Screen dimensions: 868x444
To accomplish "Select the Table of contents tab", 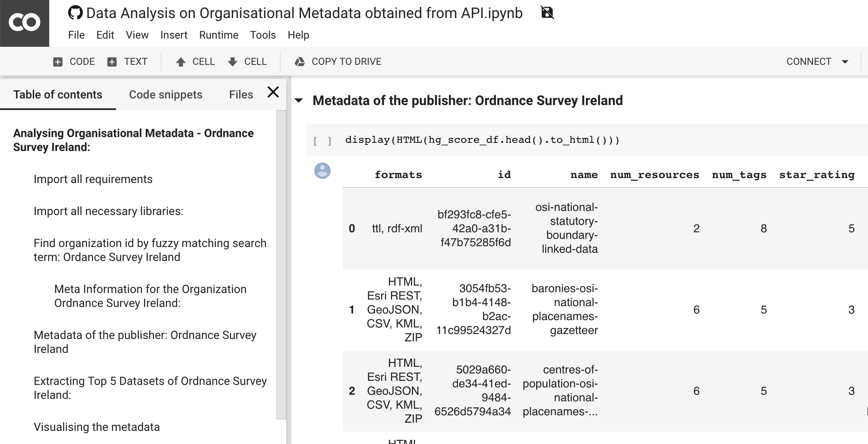I will coord(58,94).
